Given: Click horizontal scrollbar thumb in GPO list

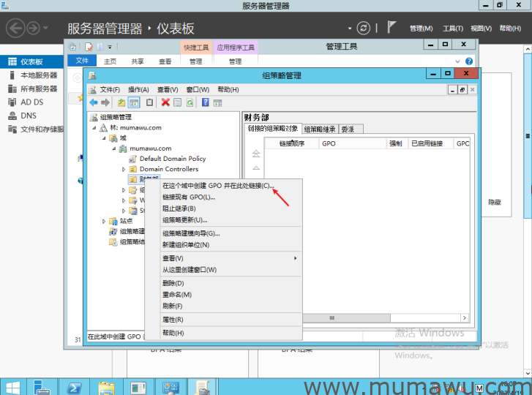Looking at the screenshot, I should tap(346, 318).
